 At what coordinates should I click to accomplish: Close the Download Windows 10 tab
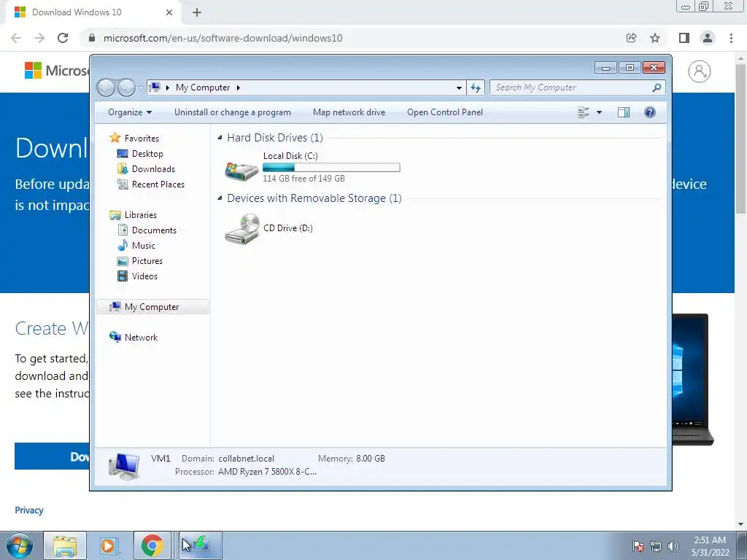pyautogui.click(x=169, y=12)
